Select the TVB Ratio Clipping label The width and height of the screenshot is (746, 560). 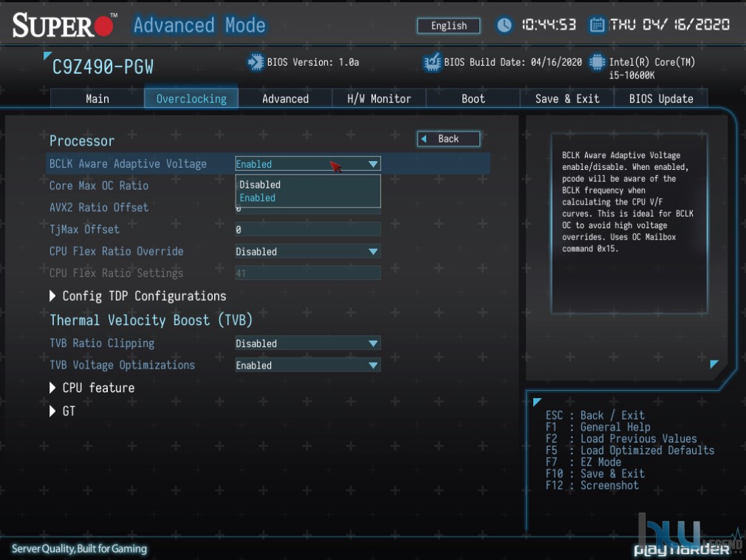coord(102,343)
